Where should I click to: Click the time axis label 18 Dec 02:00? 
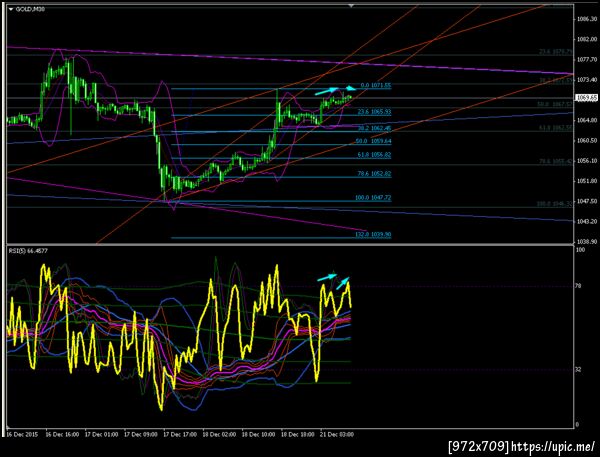pos(219,435)
